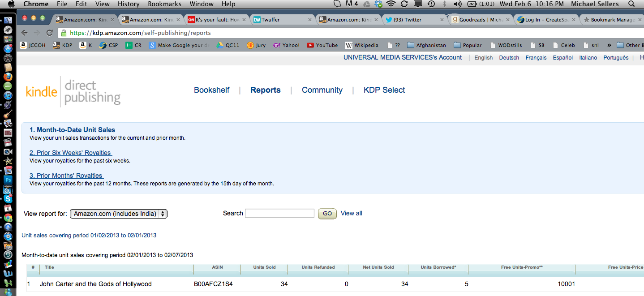Open the Popular bookmarks folder
This screenshot has height=296, width=644.
(468, 45)
